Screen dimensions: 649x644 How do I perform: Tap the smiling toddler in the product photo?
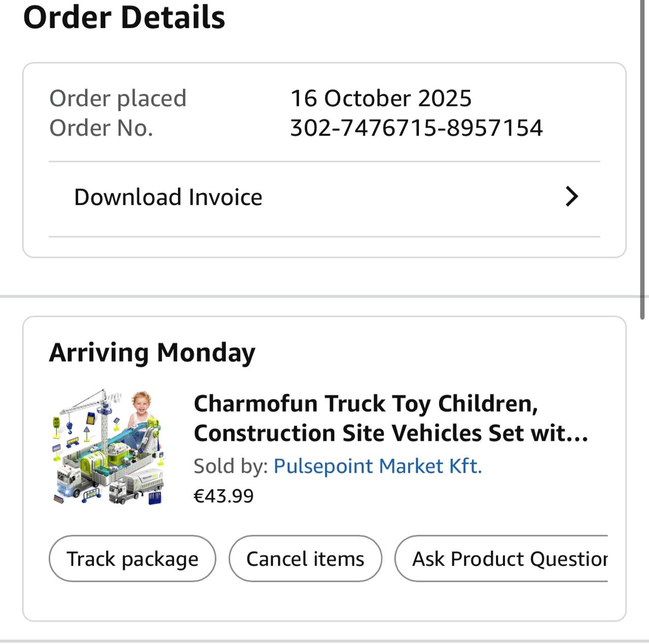tap(141, 406)
